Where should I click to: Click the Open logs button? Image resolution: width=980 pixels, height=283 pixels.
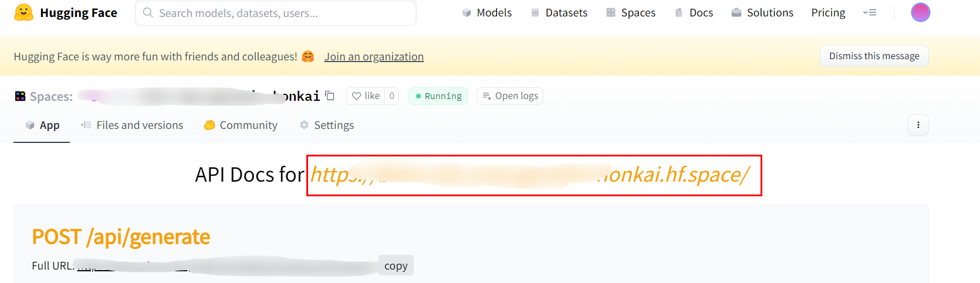(510, 96)
